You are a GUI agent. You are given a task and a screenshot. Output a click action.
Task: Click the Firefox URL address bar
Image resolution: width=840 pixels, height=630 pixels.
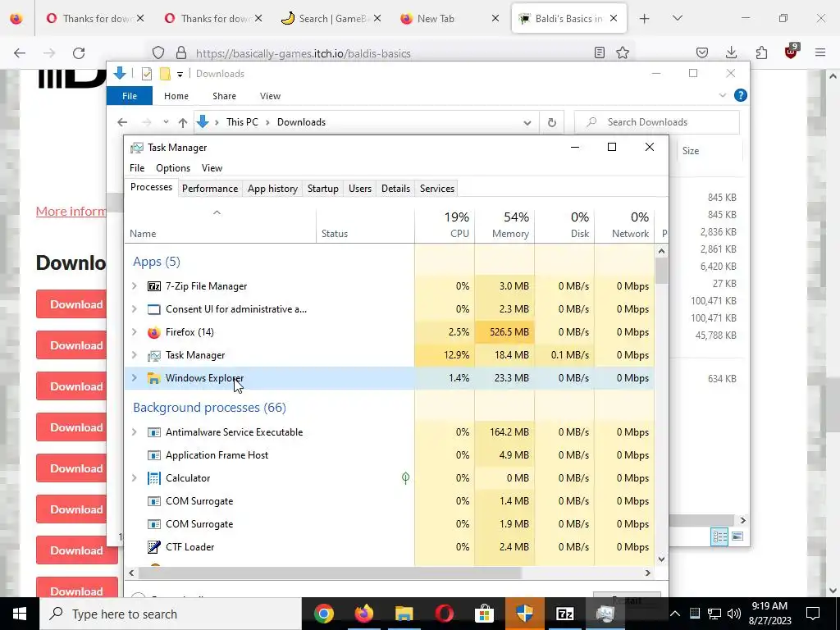coord(391,53)
